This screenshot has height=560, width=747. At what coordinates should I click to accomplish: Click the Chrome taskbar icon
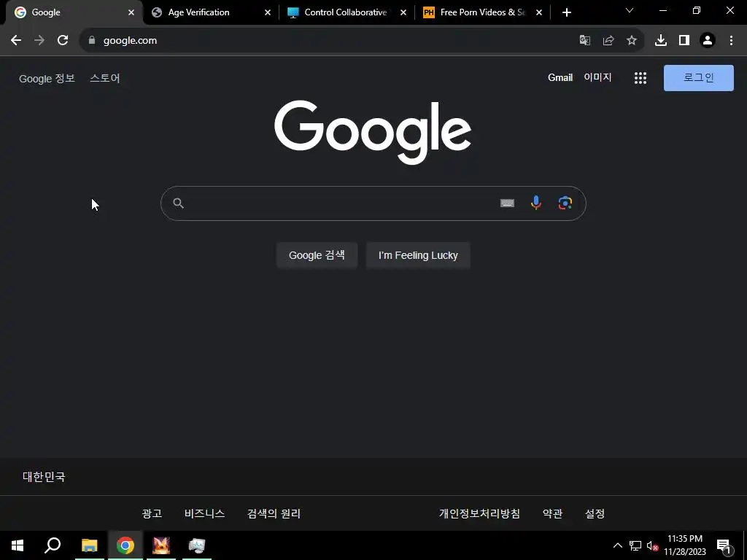pyautogui.click(x=125, y=545)
